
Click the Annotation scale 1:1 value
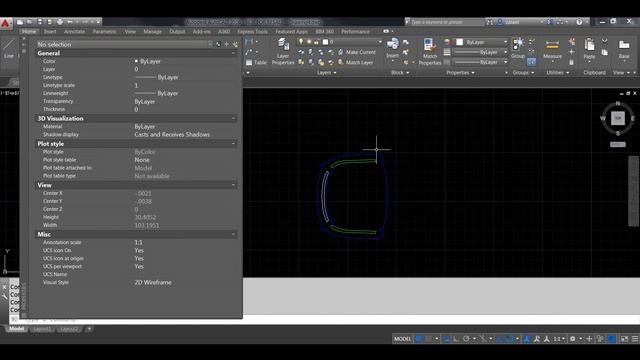[139, 242]
